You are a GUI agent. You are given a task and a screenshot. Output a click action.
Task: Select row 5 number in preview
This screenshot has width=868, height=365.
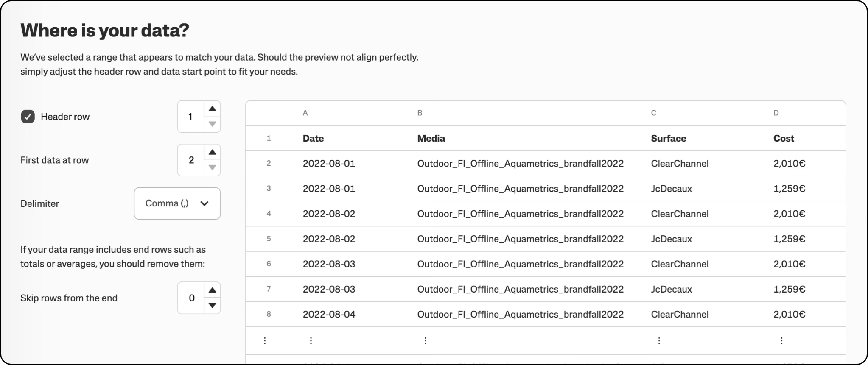coord(269,239)
